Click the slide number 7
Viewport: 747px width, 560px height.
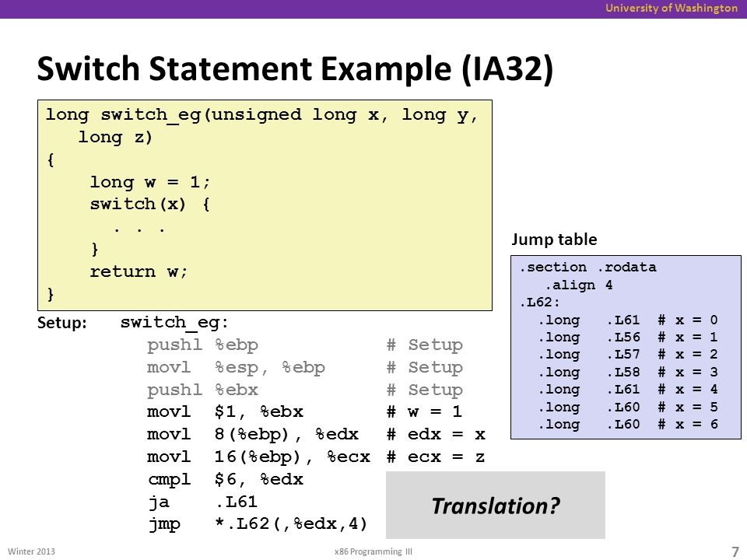click(735, 551)
